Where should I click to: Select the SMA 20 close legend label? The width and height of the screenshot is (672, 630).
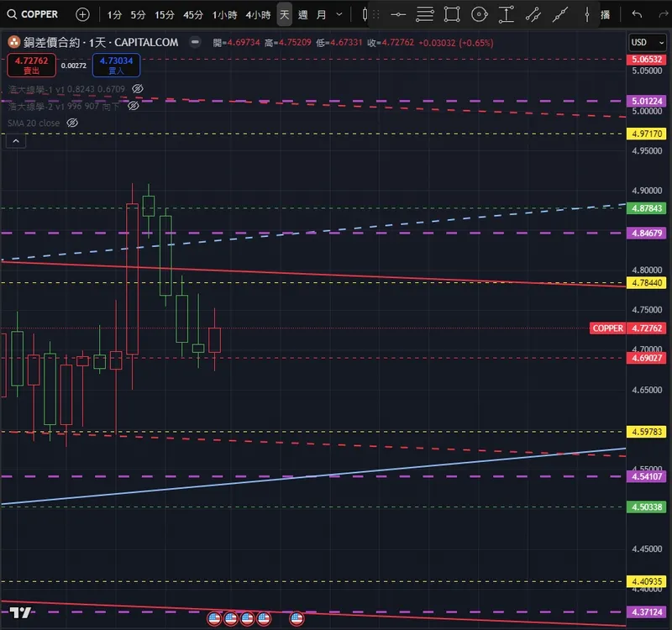pyautogui.click(x=34, y=123)
